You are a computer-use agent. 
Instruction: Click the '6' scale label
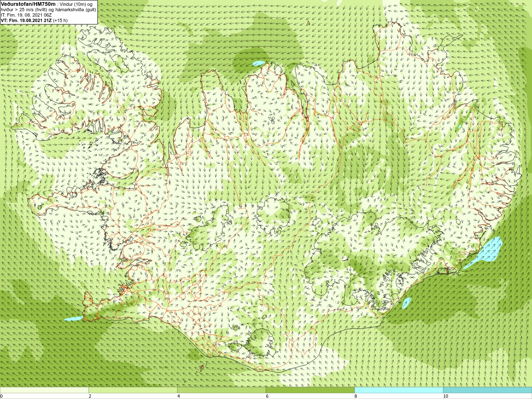coord(267,396)
